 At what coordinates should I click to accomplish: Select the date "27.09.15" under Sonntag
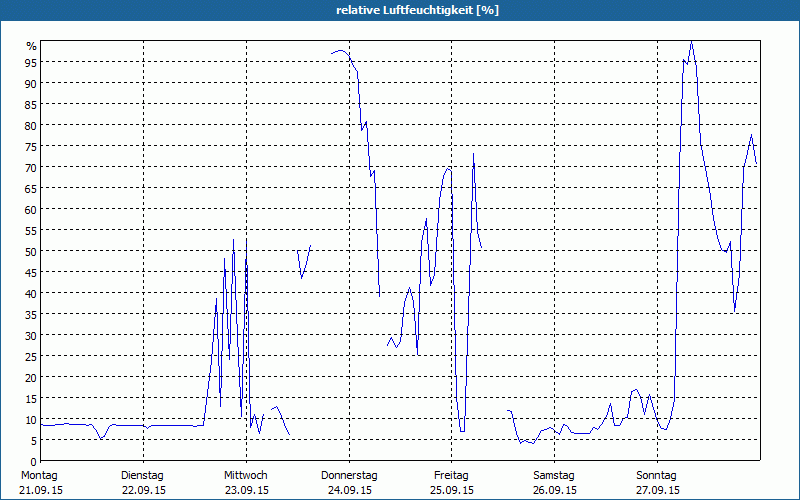(657, 490)
